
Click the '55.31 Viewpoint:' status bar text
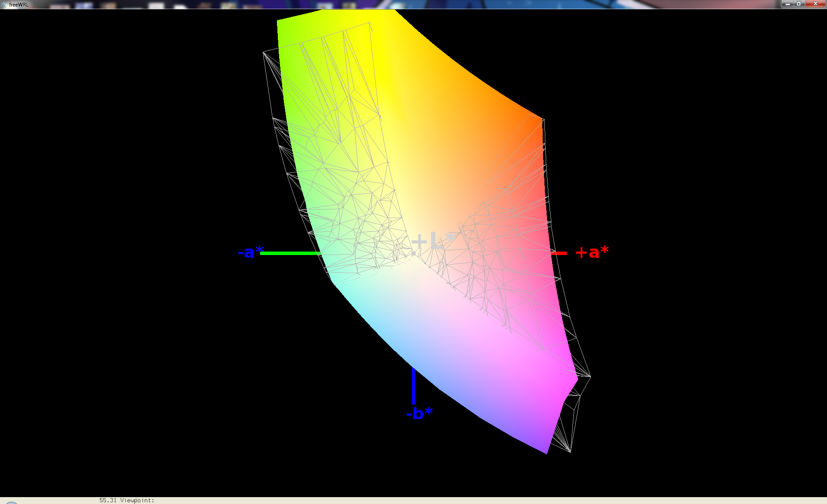(127, 500)
